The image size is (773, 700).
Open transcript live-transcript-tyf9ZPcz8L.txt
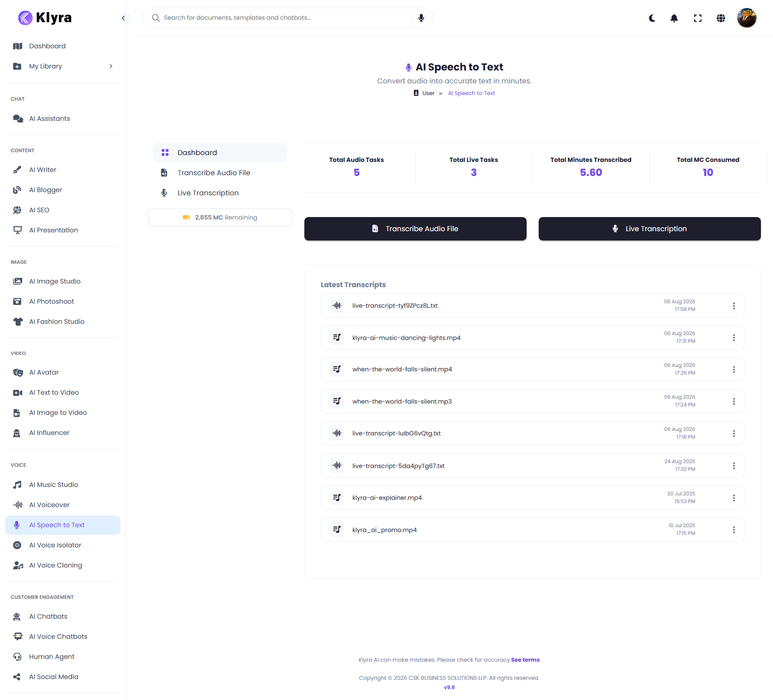coord(395,306)
